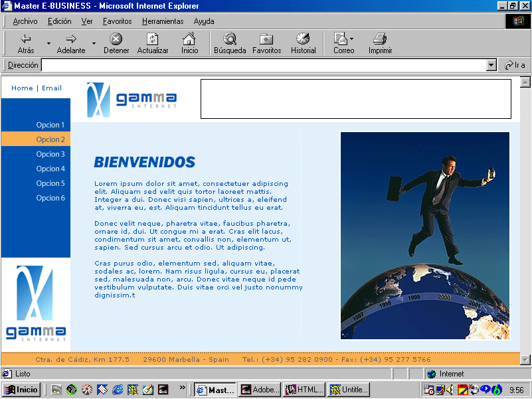Click the Imprimir printer icon
This screenshot has width=532, height=399.
[380, 39]
